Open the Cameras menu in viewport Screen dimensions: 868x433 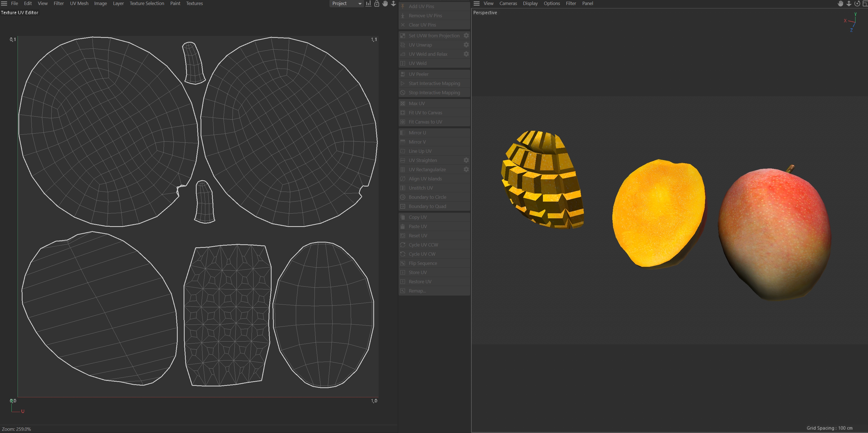click(508, 3)
